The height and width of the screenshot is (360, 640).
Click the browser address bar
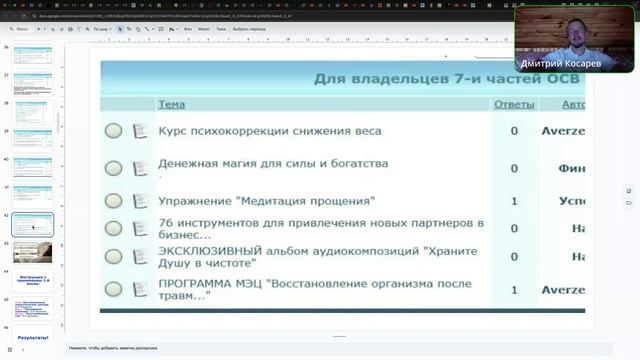(x=165, y=16)
